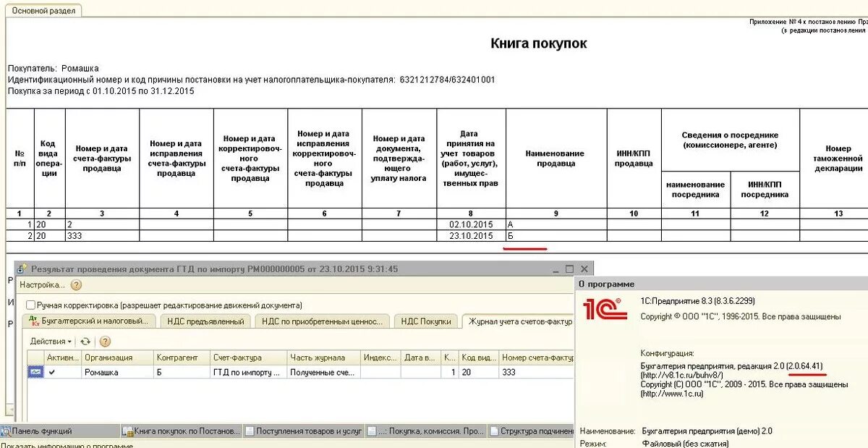Click the Индекс... column header
868x448 pixels.
click(x=380, y=358)
